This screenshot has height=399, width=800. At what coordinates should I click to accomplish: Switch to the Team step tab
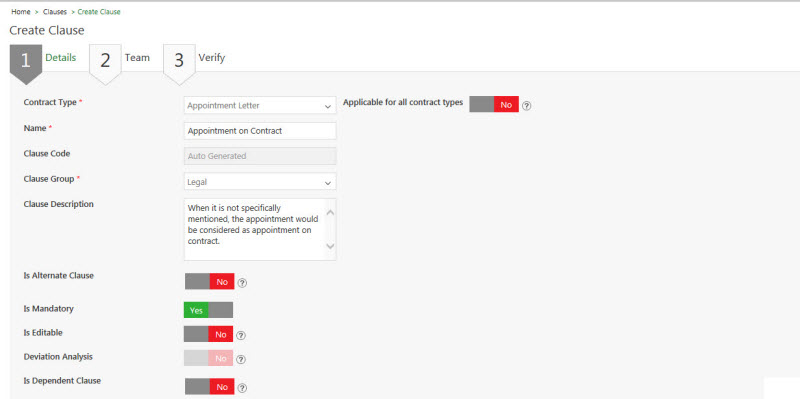137,58
